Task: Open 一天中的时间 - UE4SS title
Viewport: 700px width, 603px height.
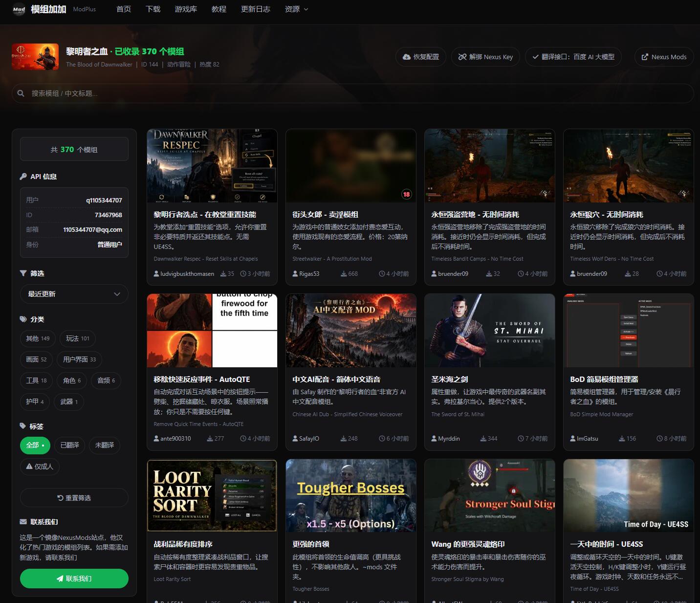Action: click(607, 544)
